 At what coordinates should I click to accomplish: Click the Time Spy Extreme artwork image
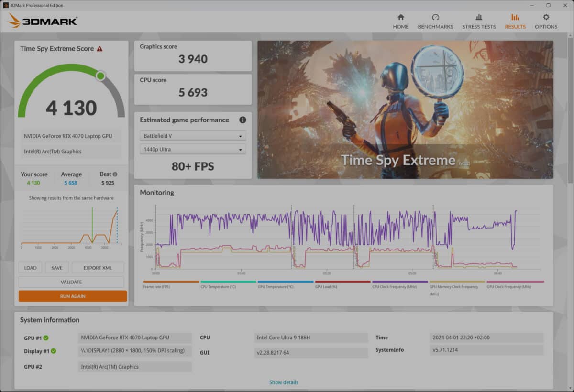(405, 109)
